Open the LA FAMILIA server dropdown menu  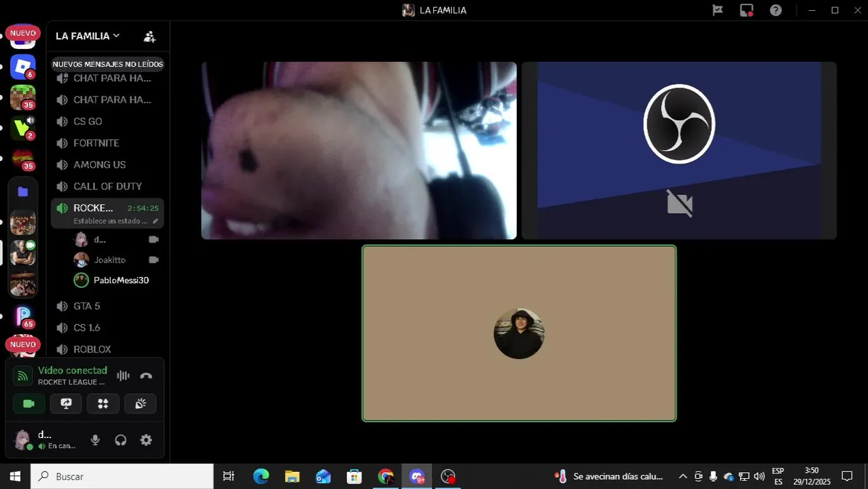coord(88,36)
